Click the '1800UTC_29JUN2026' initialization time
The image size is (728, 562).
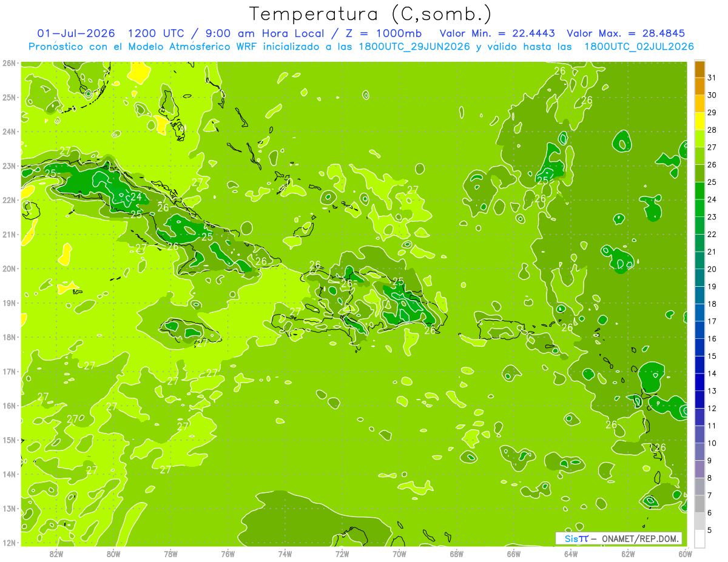point(413,47)
